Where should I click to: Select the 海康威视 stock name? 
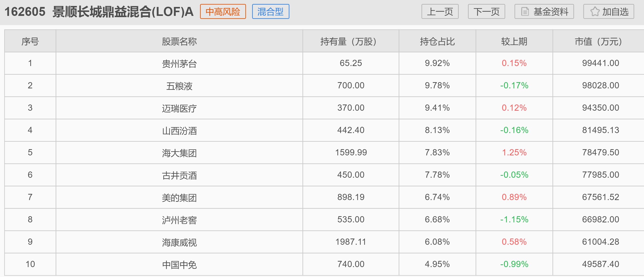tap(179, 242)
